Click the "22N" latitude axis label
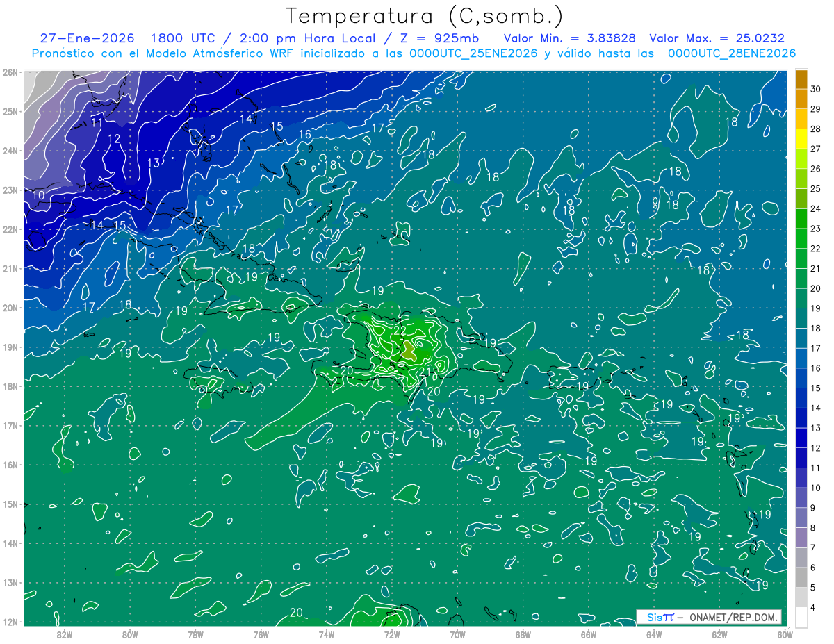The width and height of the screenshot is (834, 644). tap(10, 229)
